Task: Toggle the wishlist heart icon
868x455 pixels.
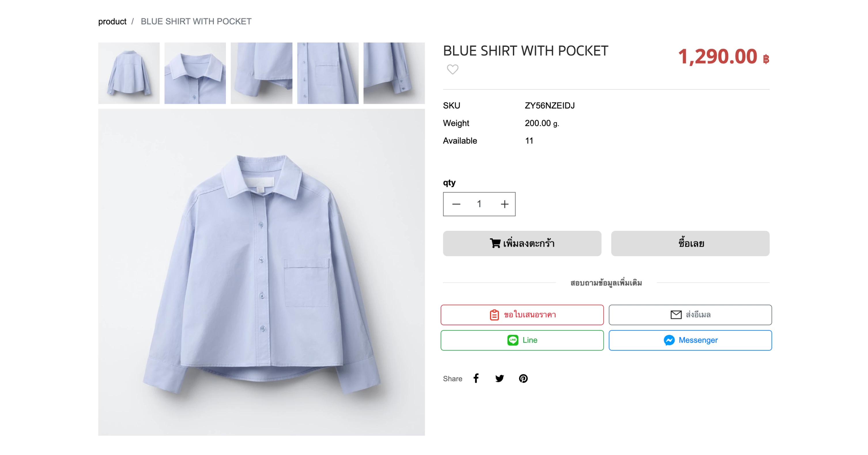Action: click(452, 69)
